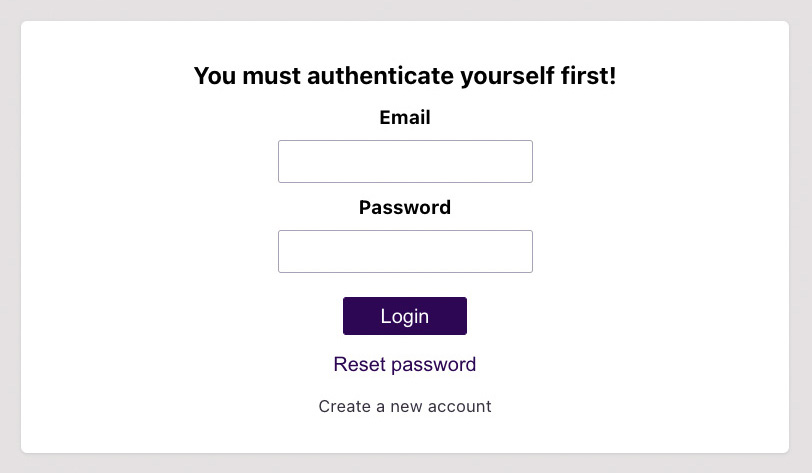This screenshot has width=812, height=473.
Task: Click the gray Create a new account text
Action: tap(405, 406)
